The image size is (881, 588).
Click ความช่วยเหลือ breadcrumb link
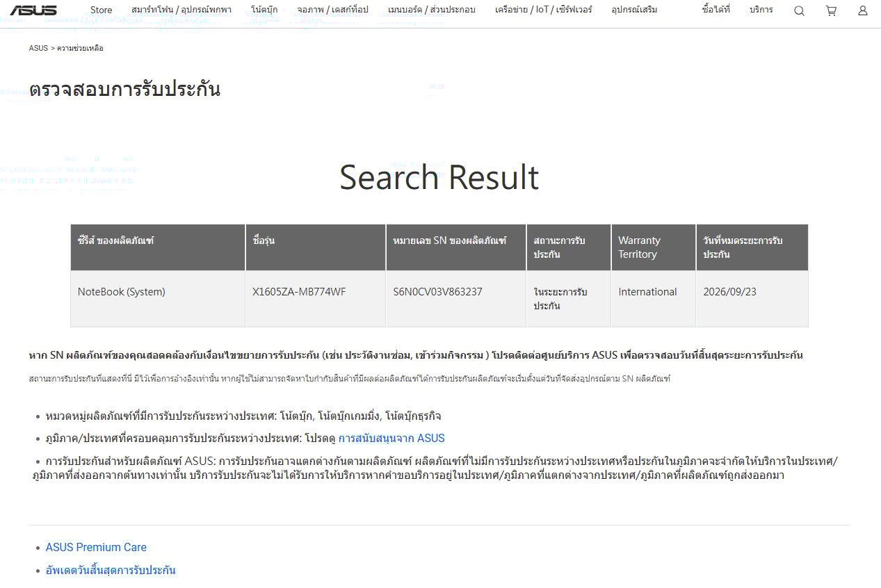pyautogui.click(x=80, y=48)
